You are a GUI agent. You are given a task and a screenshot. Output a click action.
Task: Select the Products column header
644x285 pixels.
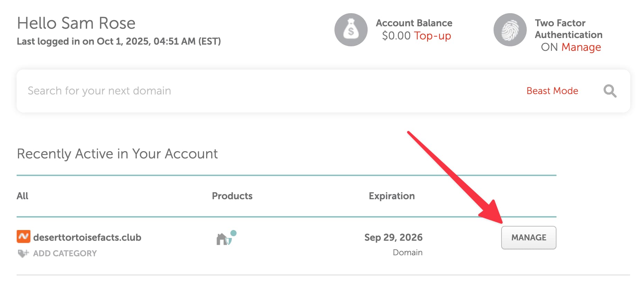[x=232, y=196]
